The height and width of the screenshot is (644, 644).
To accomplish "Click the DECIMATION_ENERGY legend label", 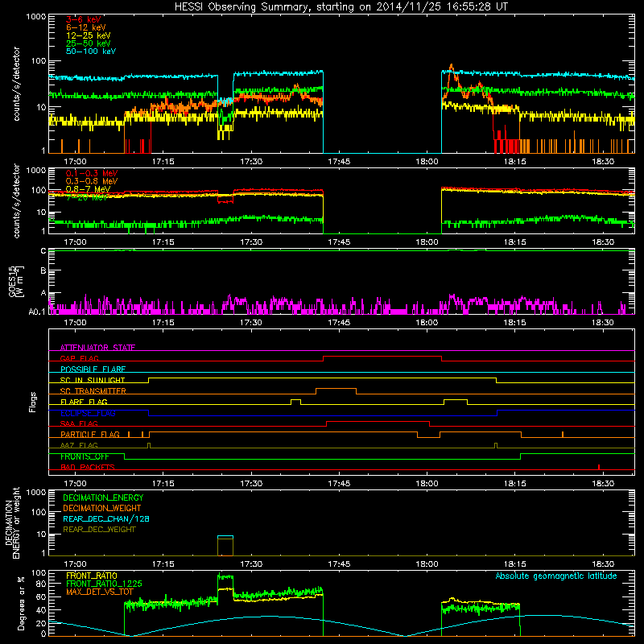I will pos(103,497).
